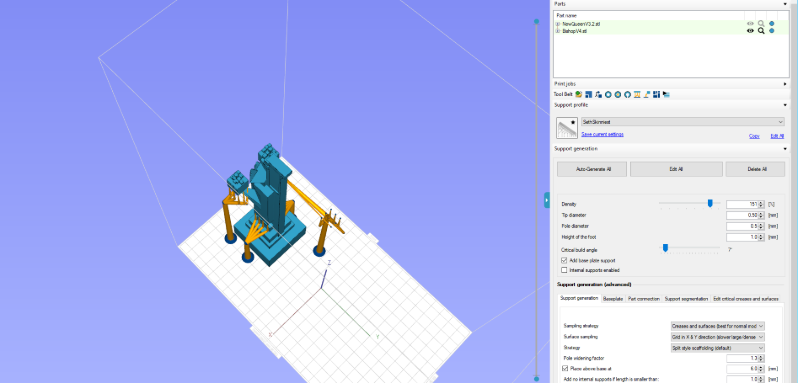Click the first Tool Belt icon
The width and height of the screenshot is (798, 383).
pyautogui.click(x=579, y=94)
